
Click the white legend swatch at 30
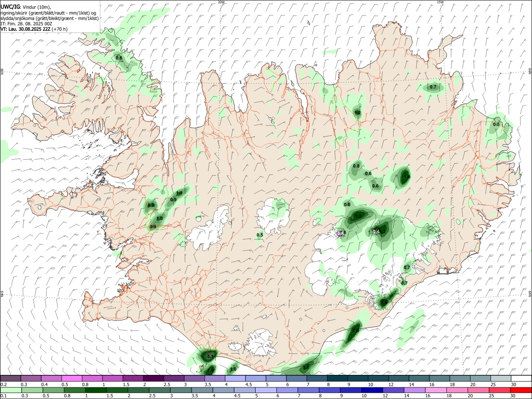click(x=521, y=379)
